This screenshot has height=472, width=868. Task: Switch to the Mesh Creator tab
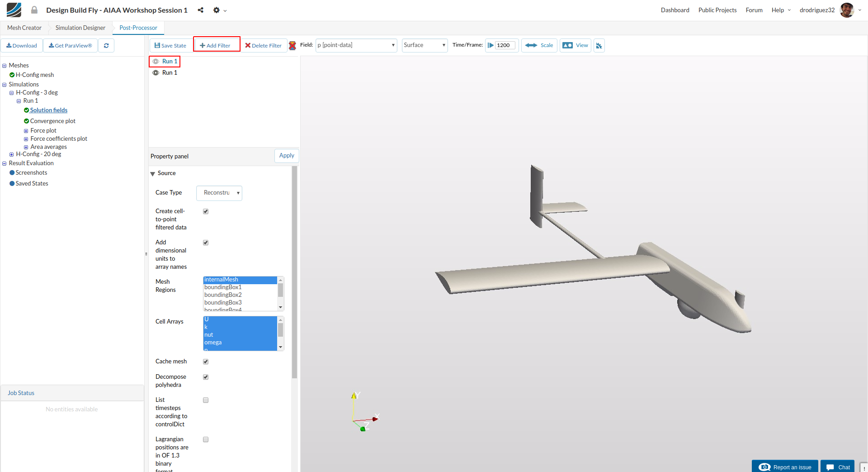pyautogui.click(x=24, y=28)
